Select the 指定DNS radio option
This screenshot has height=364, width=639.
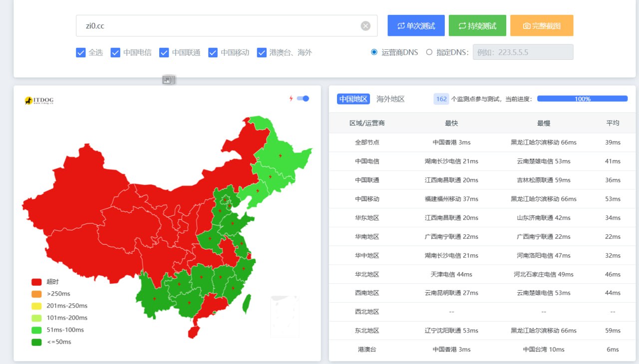[429, 52]
